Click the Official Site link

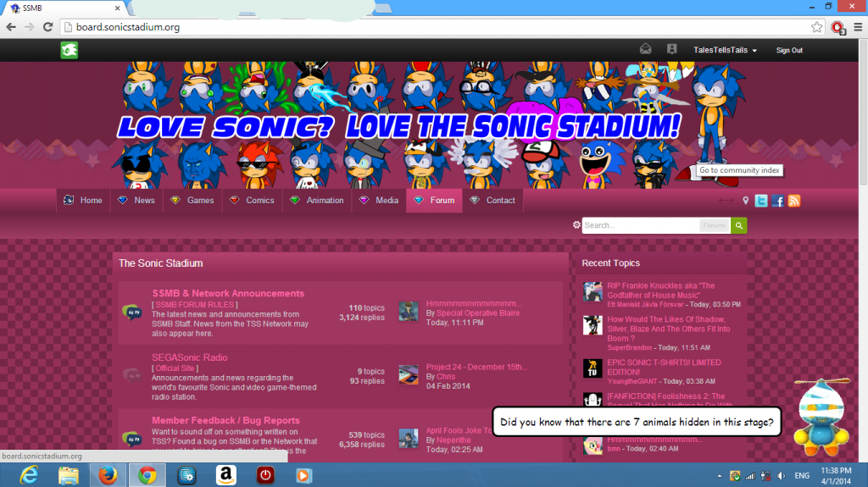(175, 368)
